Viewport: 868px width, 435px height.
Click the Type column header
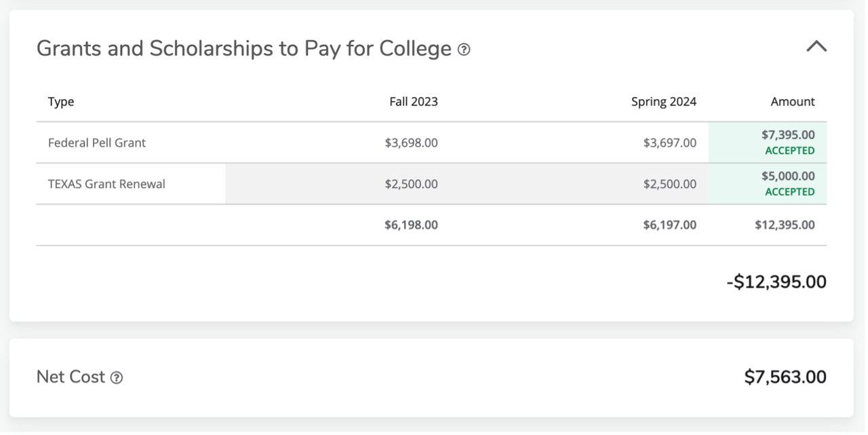click(x=61, y=102)
